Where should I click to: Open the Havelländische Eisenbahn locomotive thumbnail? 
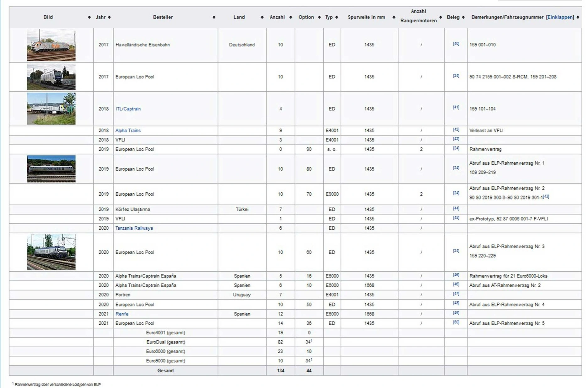pos(51,45)
